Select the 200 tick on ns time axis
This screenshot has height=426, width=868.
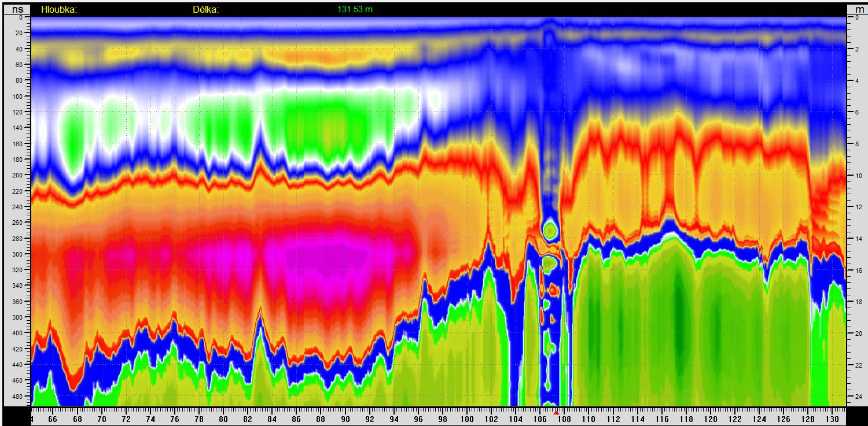pyautogui.click(x=17, y=175)
